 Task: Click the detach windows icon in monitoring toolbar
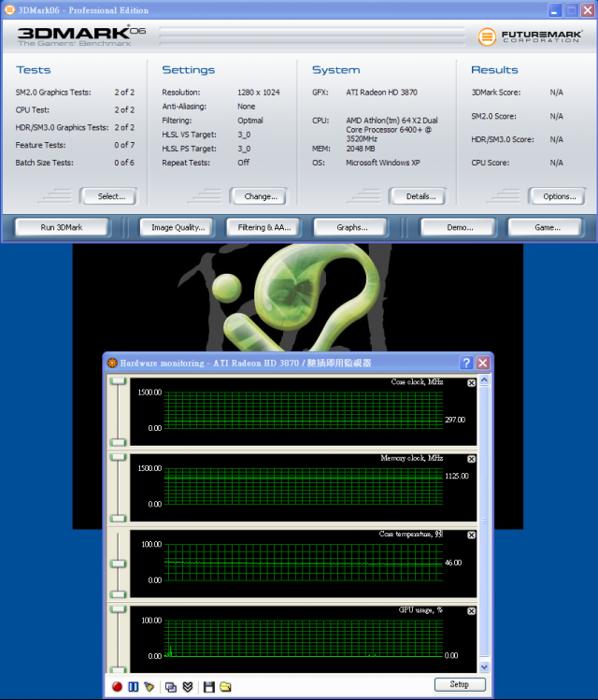[170, 687]
